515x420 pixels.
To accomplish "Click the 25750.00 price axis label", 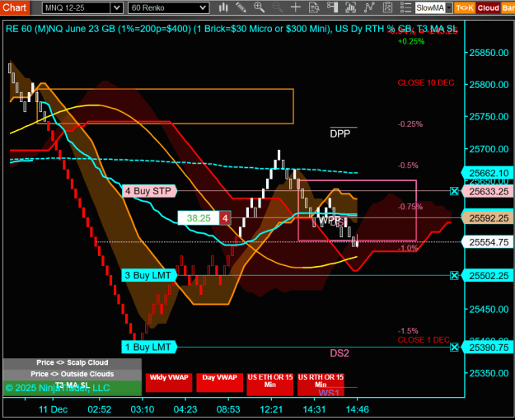I will tap(489, 117).
